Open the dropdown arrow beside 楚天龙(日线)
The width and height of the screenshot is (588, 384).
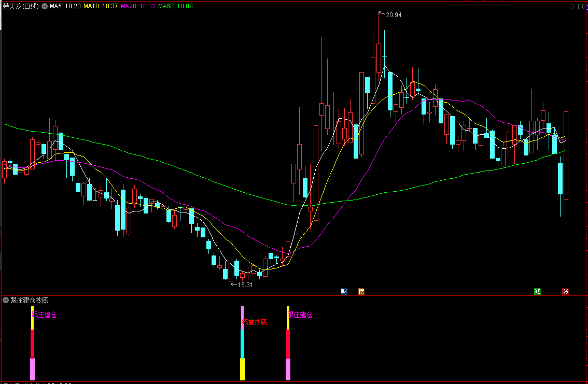point(45,6)
